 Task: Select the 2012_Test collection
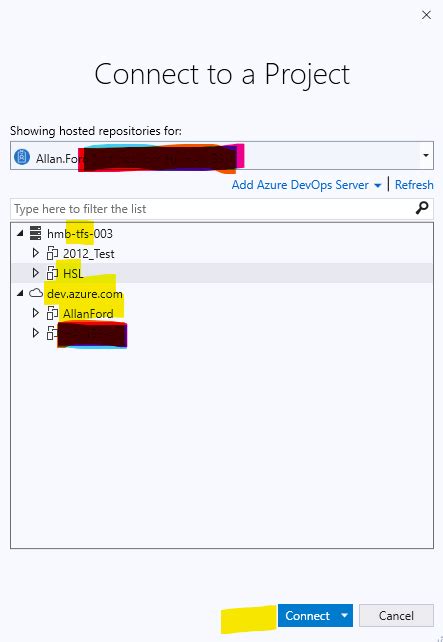coord(88,254)
